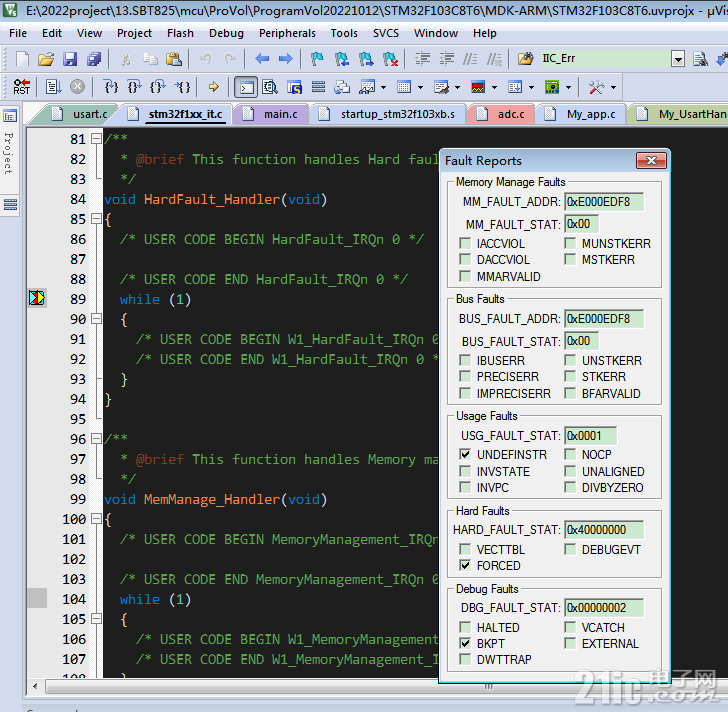
Task: Collapse HardFault_Handler body at line 85
Action: [x=96, y=219]
